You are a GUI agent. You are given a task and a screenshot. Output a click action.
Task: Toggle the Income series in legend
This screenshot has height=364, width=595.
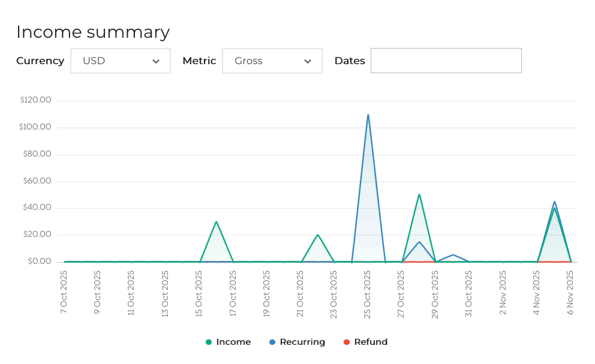[x=228, y=342]
